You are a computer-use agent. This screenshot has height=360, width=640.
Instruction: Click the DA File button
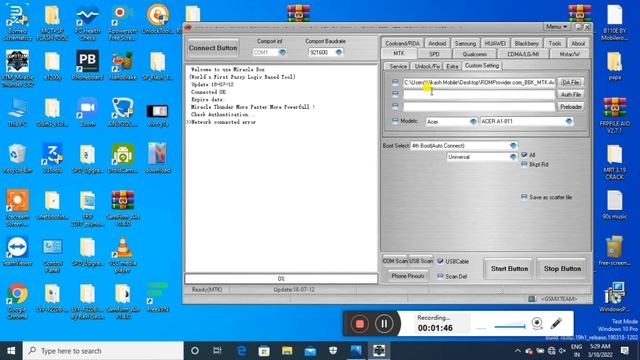[x=570, y=82]
